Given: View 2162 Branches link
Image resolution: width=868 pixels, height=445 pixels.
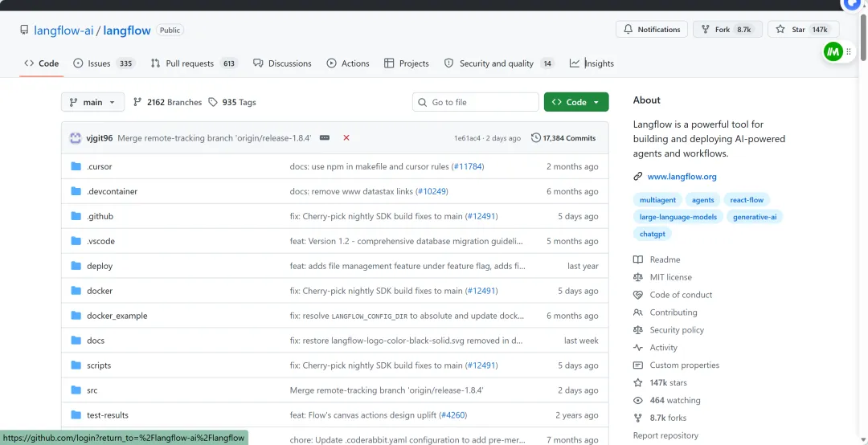Looking at the screenshot, I should (168, 102).
